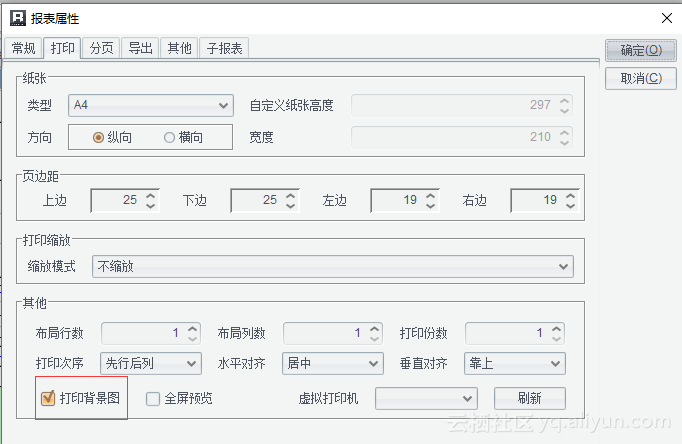Increase 打印份数 with the up arrow
Viewport: 682px width, 444px height.
[x=556, y=329]
